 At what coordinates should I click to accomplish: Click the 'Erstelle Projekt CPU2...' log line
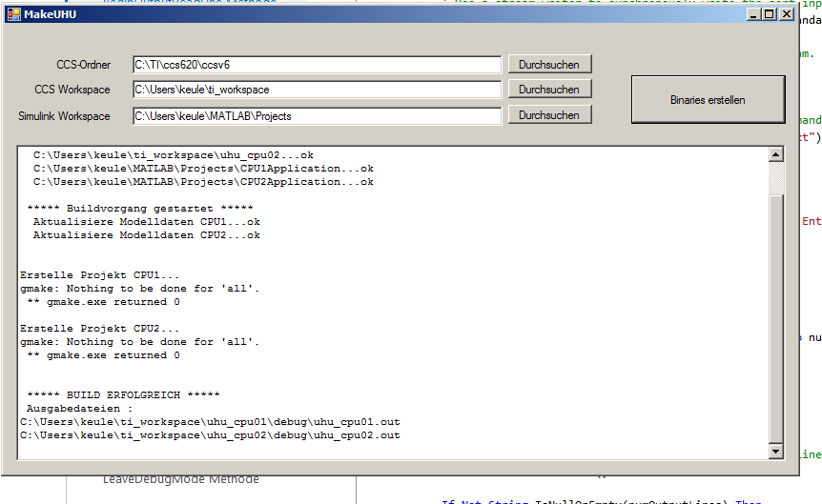(99, 329)
